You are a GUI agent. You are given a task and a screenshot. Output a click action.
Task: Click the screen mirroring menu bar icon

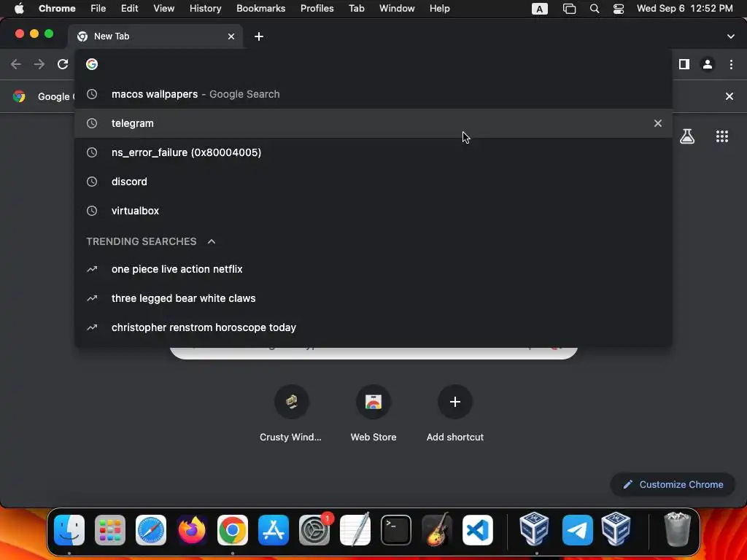click(569, 9)
